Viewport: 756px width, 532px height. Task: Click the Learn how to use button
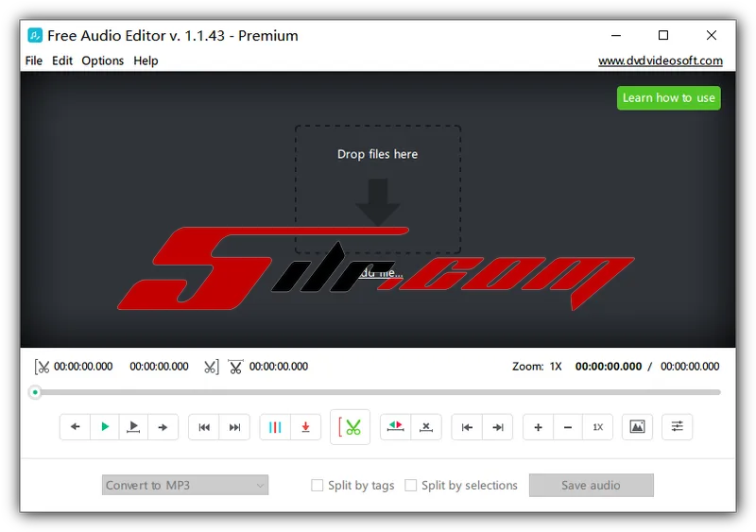pyautogui.click(x=669, y=98)
